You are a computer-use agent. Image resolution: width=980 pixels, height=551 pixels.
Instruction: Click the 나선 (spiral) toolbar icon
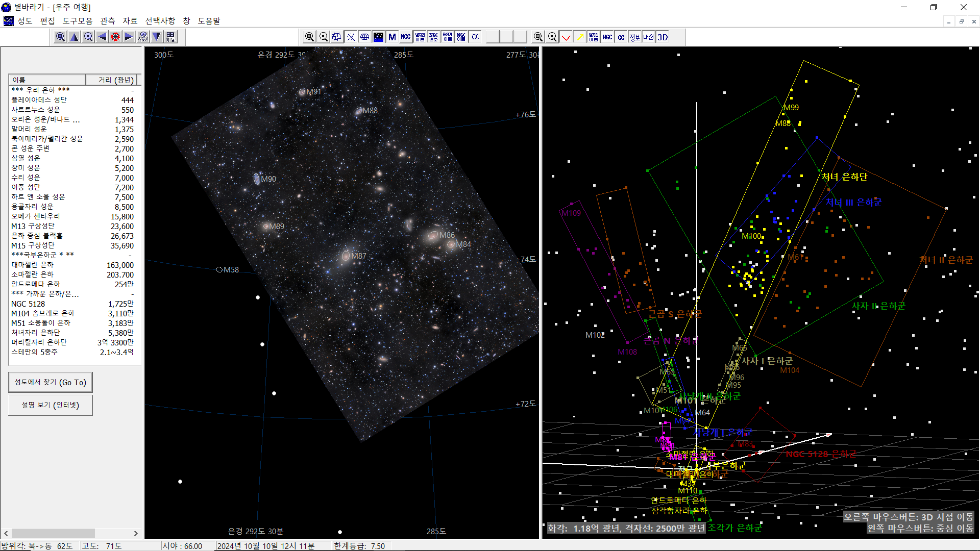(648, 37)
